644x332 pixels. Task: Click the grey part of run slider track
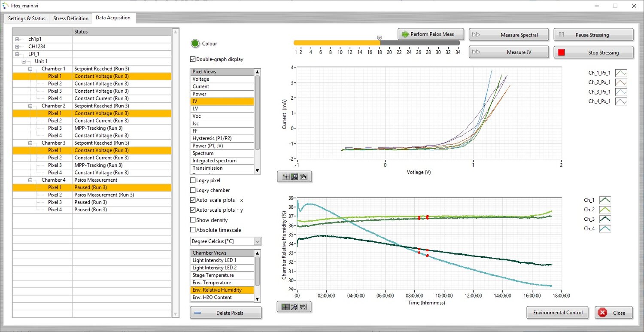pyautogui.click(x=420, y=43)
